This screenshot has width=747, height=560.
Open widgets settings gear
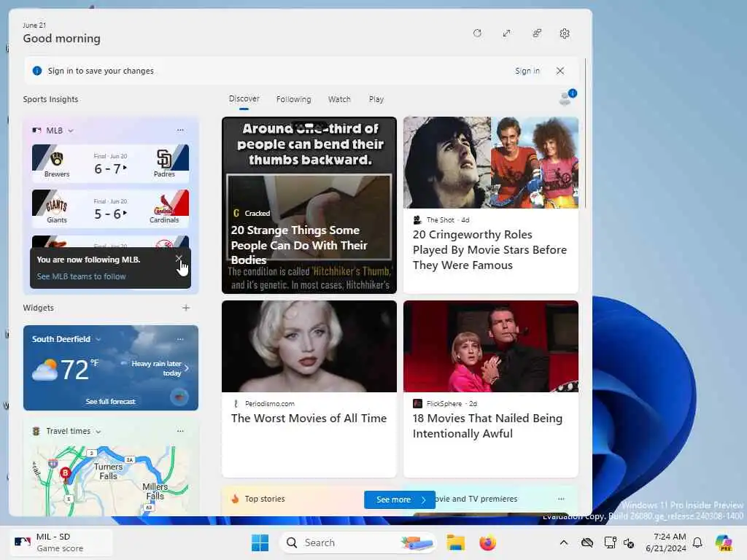click(565, 34)
